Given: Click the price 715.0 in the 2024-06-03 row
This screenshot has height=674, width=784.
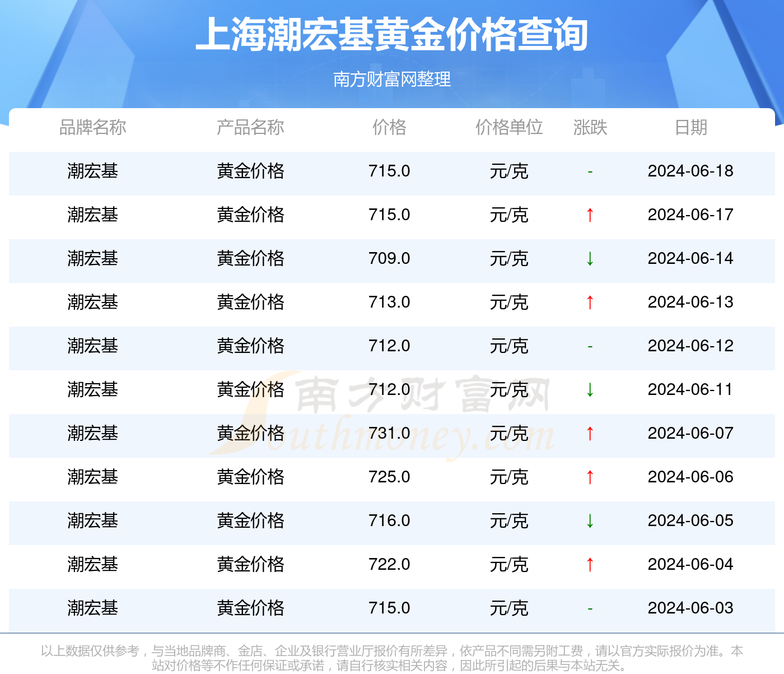Looking at the screenshot, I should (x=389, y=608).
